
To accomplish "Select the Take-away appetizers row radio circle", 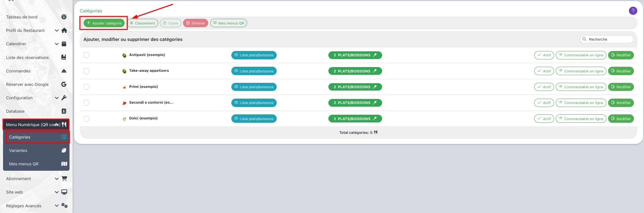I will [x=86, y=71].
